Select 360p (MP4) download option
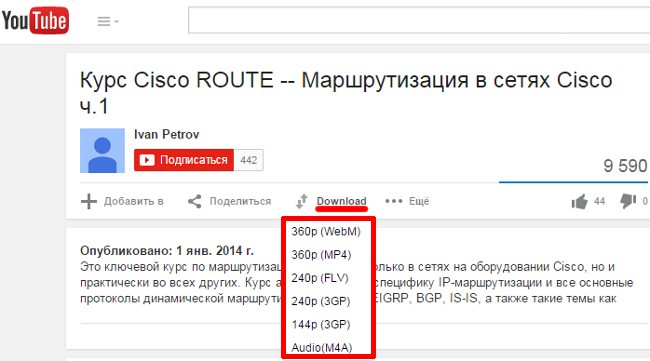The image size is (650, 361). 321,254
